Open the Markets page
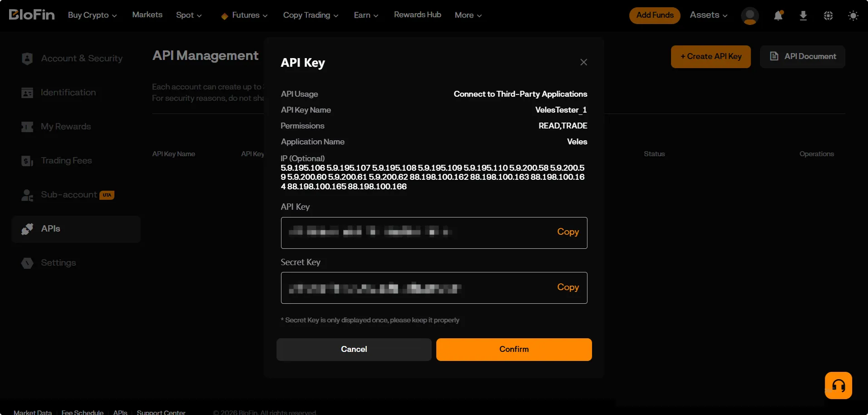The image size is (868, 415). pyautogui.click(x=147, y=15)
